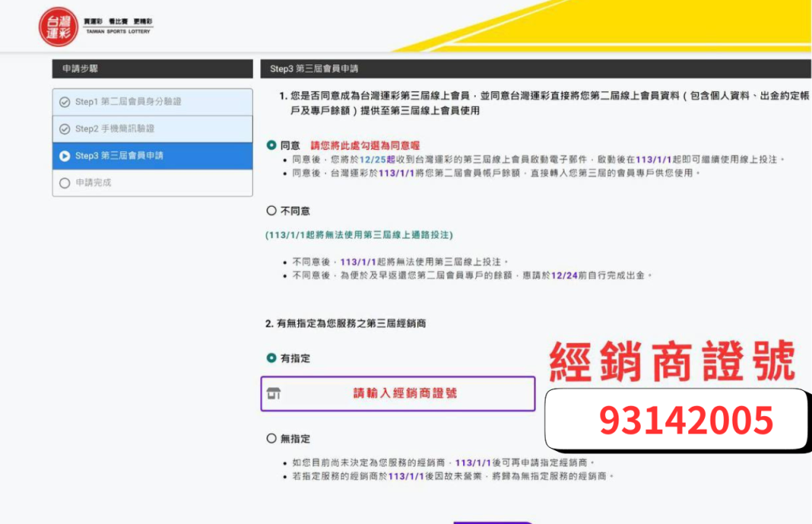Image resolution: width=812 pixels, height=524 pixels.
Task: Open Step1 第二屆會員身分驗證 step
Action: [x=153, y=102]
